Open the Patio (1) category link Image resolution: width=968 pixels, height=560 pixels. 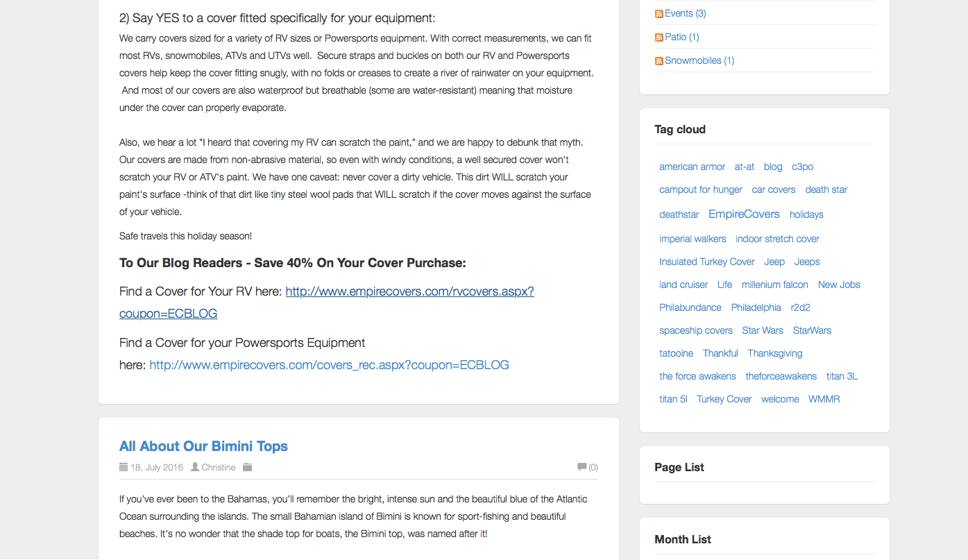click(x=681, y=37)
